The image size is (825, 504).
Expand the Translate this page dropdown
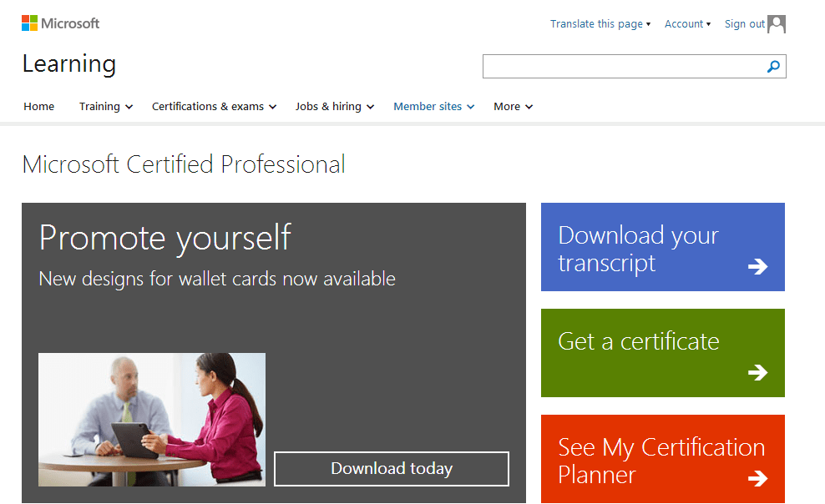[x=600, y=24]
